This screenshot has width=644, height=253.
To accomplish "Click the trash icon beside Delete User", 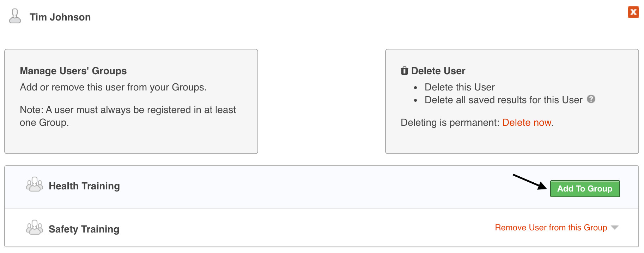I will (405, 71).
